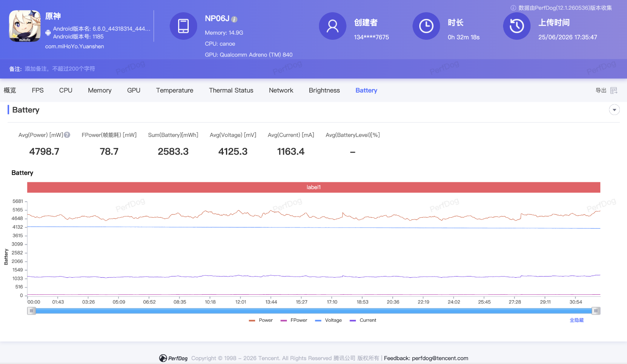Viewport: 627px width, 364px height.
Task: Click the Avg(Voltage) value 4125.3
Action: (233, 151)
